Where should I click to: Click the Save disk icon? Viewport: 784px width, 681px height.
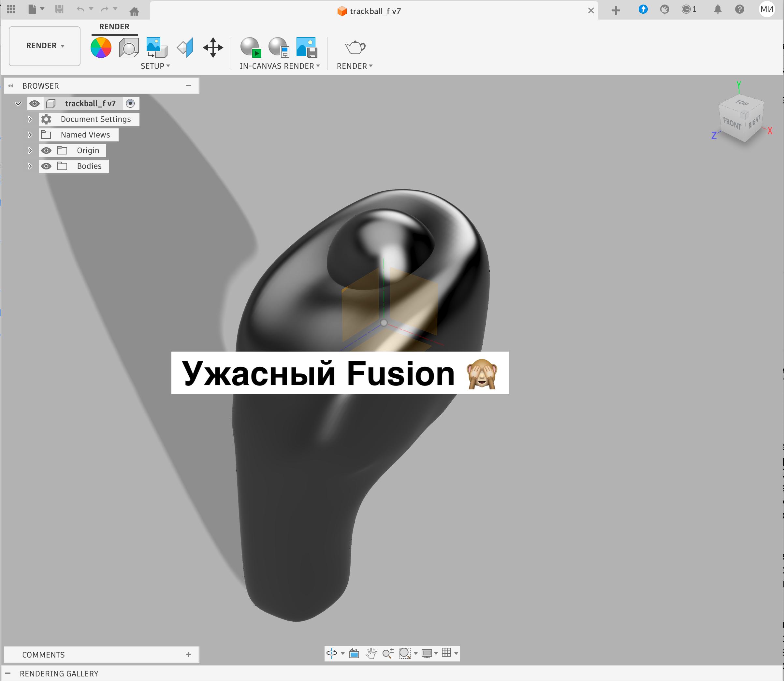(59, 9)
